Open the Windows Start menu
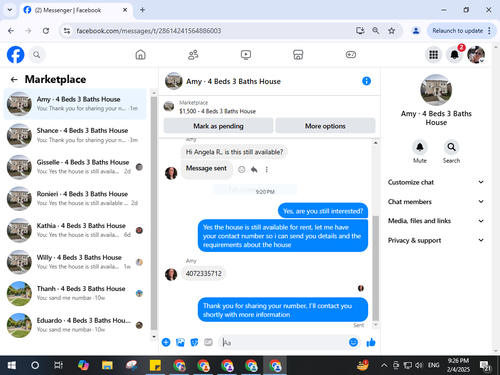This screenshot has height=375, width=500. [12, 366]
